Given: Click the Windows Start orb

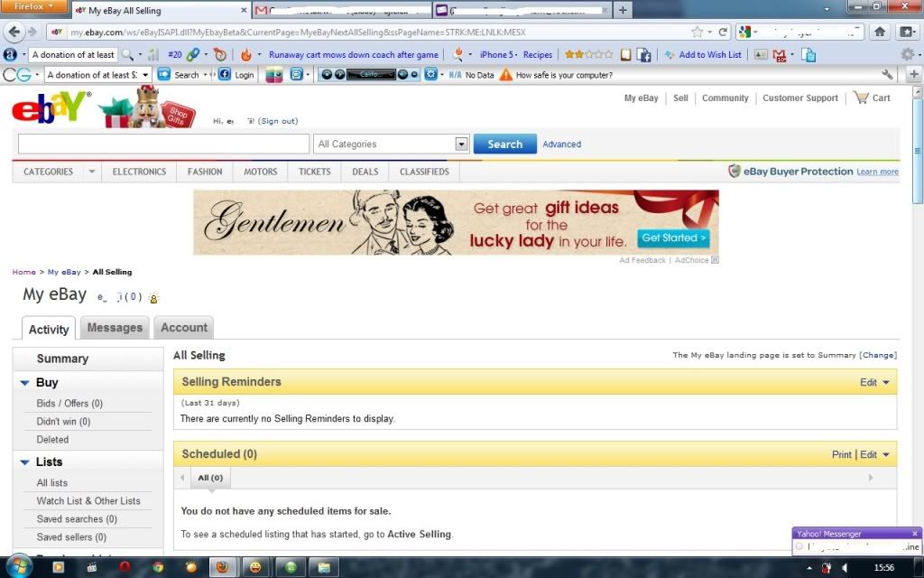Looking at the screenshot, I should 20,566.
